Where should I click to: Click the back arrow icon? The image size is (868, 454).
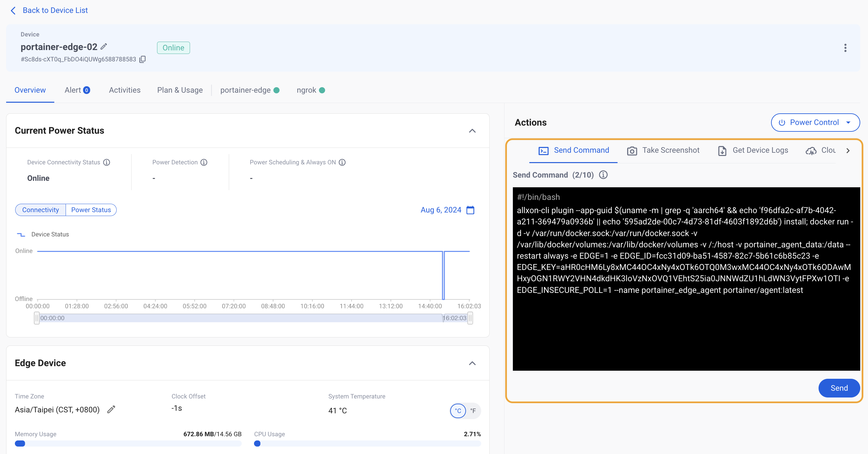13,10
